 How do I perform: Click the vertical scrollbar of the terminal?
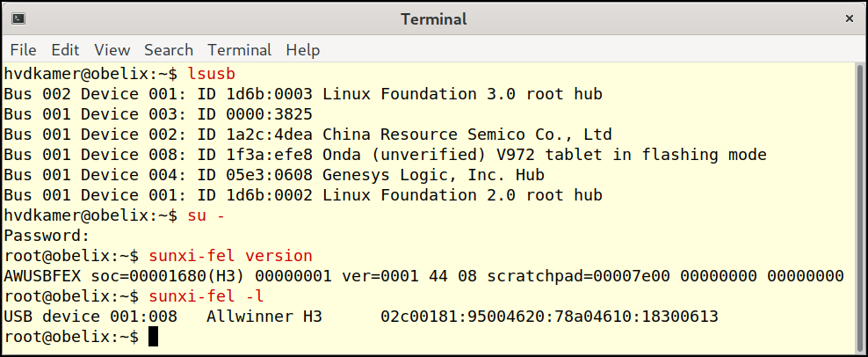pos(860,208)
